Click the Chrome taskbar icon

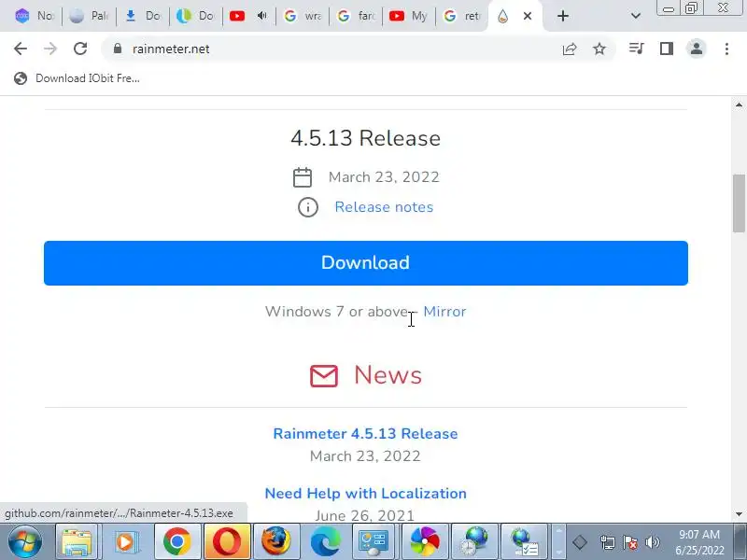(x=176, y=542)
